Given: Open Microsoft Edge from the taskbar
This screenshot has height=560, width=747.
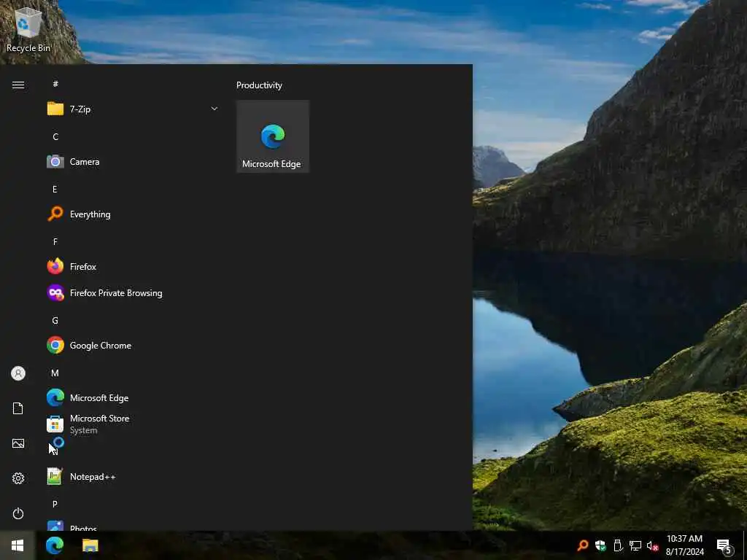Looking at the screenshot, I should (55, 545).
